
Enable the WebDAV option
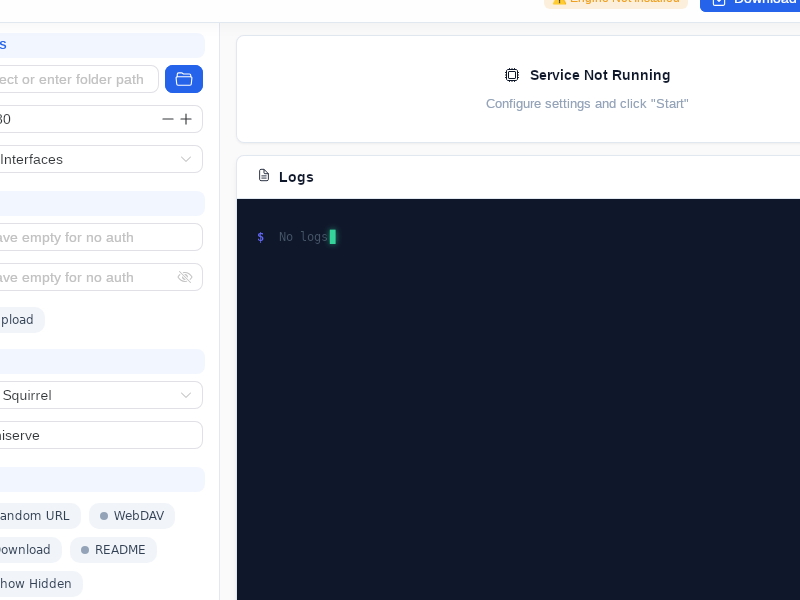132,516
